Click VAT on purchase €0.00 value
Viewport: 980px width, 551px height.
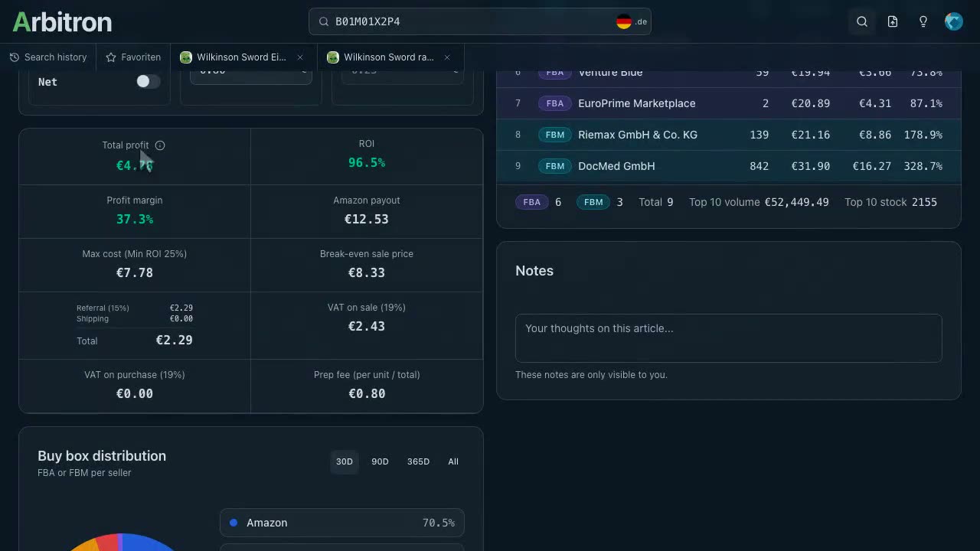coord(135,393)
